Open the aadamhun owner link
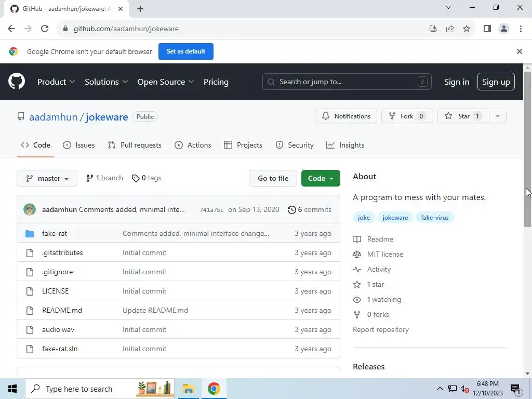Screen dimensions: 532x399 point(54,117)
